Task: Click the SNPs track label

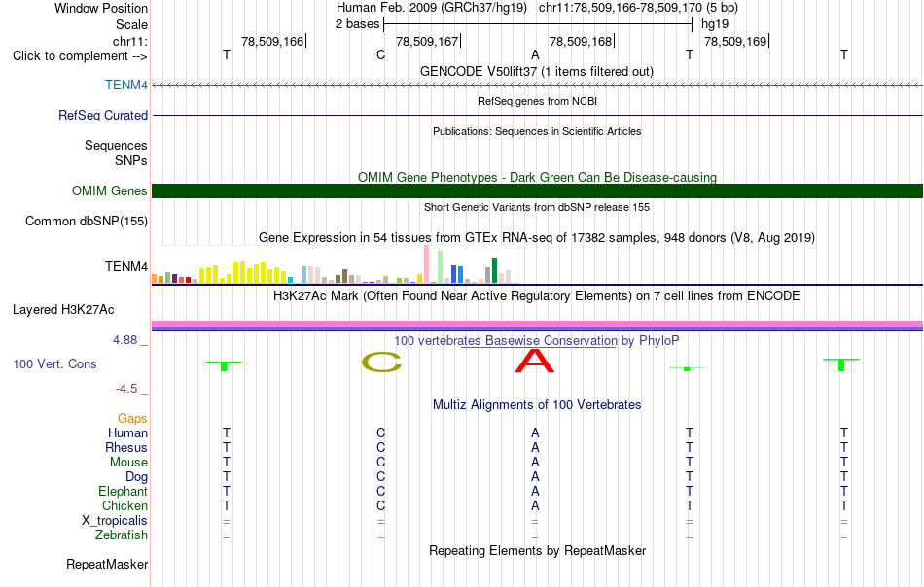Action: click(x=131, y=160)
